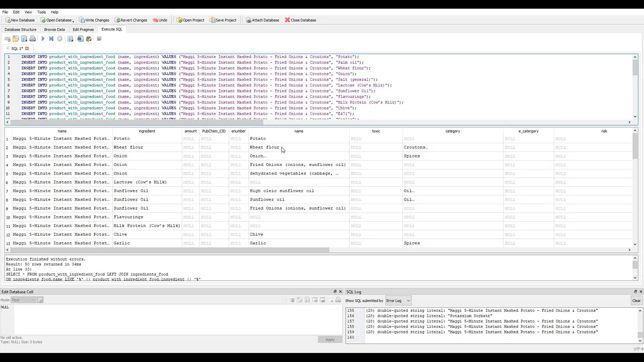Open Edit Database Cell Mode dropdown
644x362 pixels.
[24, 300]
